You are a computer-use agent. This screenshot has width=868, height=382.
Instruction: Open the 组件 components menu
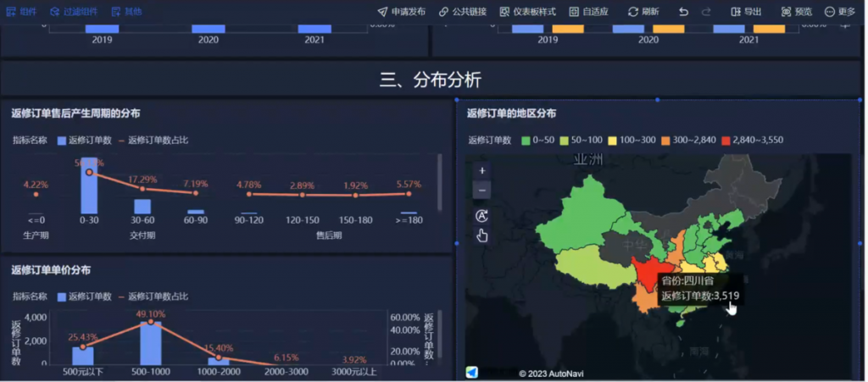pyautogui.click(x=21, y=12)
